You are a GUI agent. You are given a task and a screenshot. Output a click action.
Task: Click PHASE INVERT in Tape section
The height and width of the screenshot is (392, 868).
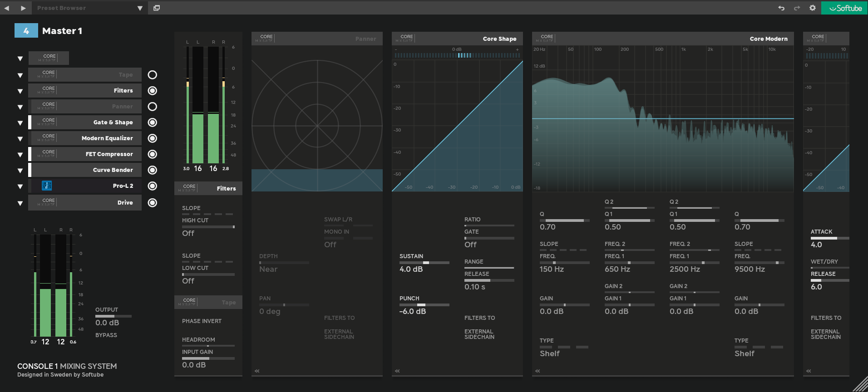[x=202, y=321]
